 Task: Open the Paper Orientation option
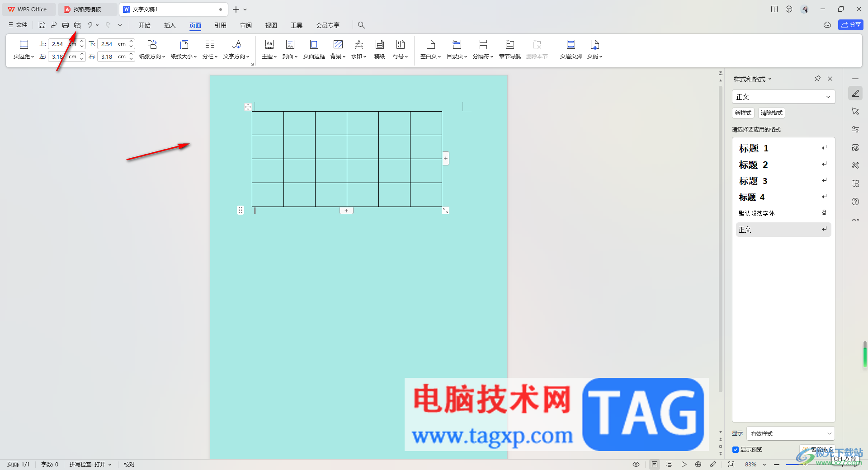(152, 49)
